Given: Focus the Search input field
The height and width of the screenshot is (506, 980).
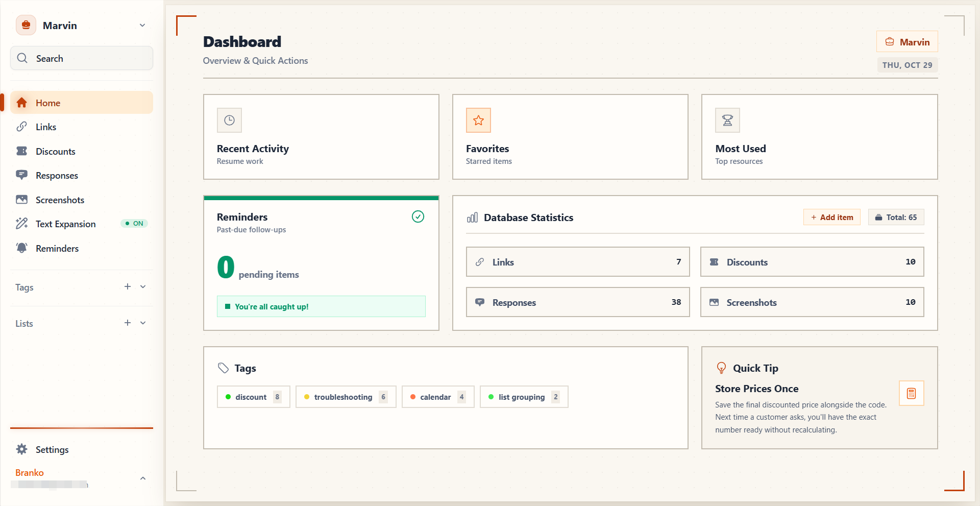Looking at the screenshot, I should tap(82, 58).
